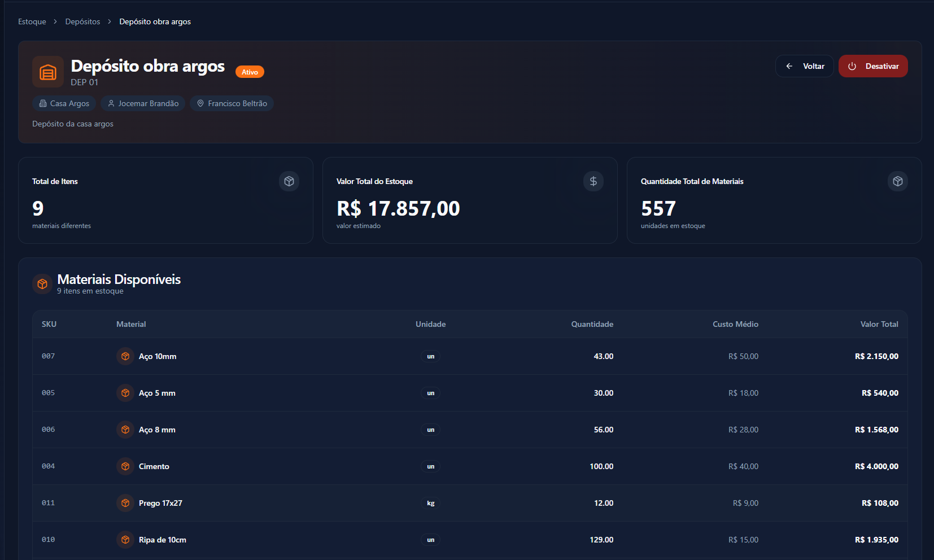Image resolution: width=934 pixels, height=560 pixels.
Task: Click the package icon beside Cimento
Action: click(x=125, y=466)
